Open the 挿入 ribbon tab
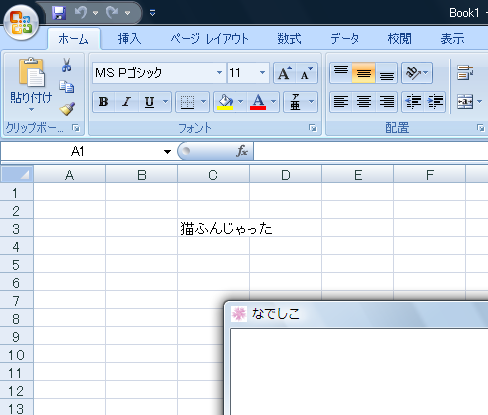 pyautogui.click(x=129, y=39)
